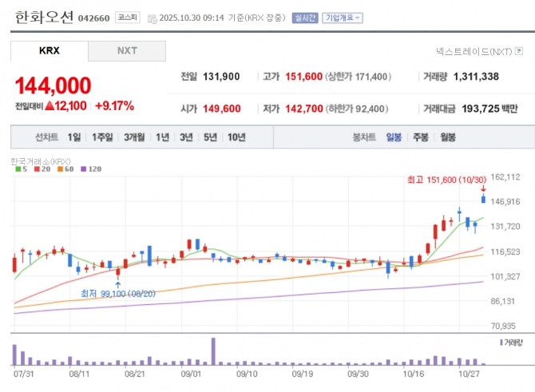
Task: Select the 일봉 candle chart
Action: tap(394, 137)
